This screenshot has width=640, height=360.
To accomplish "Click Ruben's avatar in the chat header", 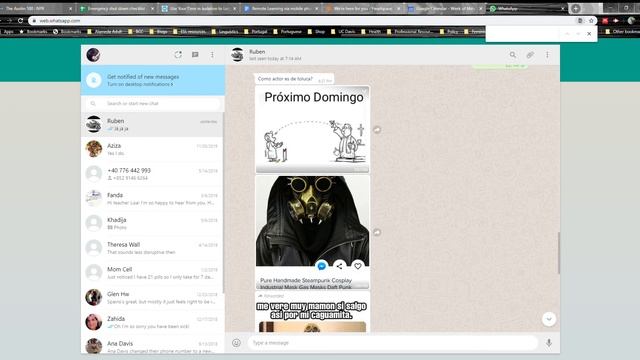I will (238, 55).
